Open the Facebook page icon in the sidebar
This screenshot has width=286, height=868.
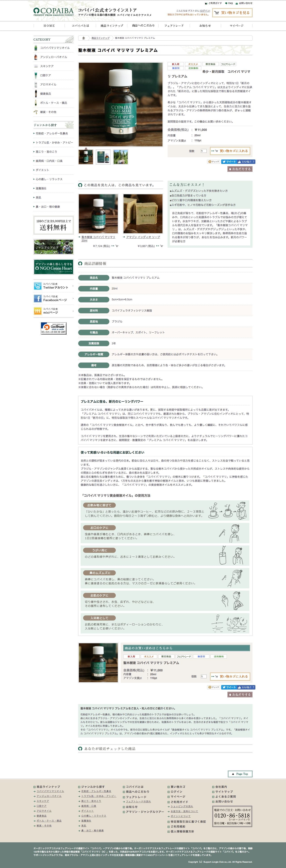tap(38, 298)
